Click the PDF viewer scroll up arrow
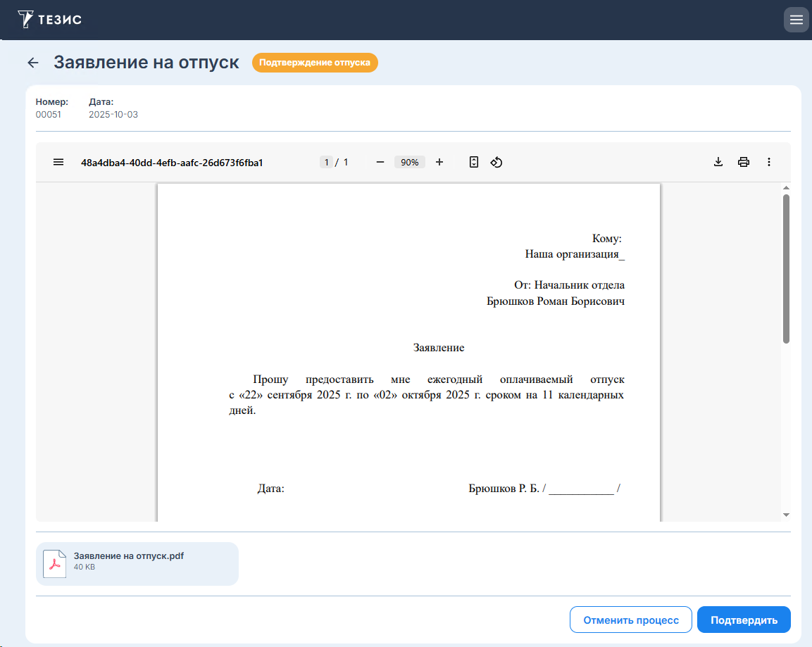 click(x=786, y=188)
